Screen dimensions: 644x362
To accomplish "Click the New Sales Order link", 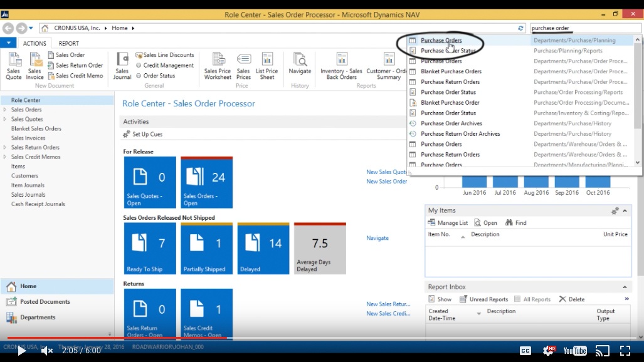I will (386, 182).
